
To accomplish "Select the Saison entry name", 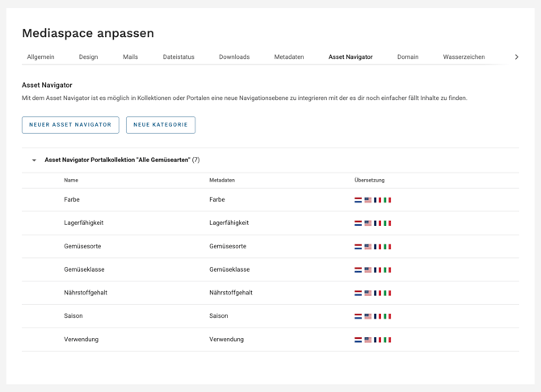I will [73, 316].
